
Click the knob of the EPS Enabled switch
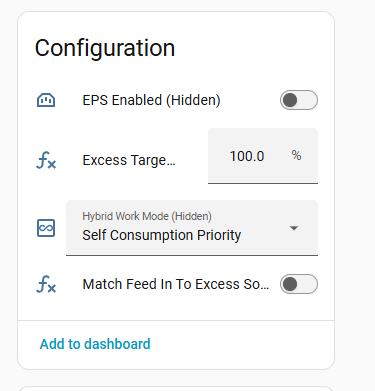(290, 100)
